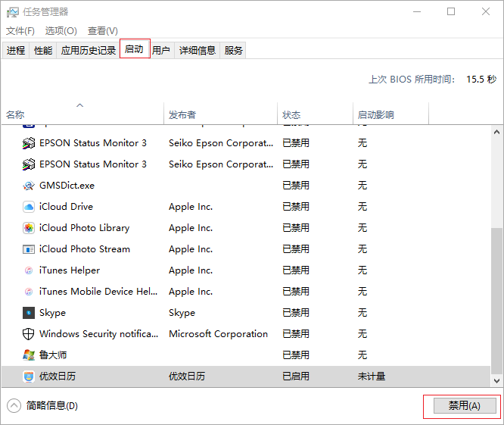The width and height of the screenshot is (504, 425).
Task: Click the second EPSON Status Monitor 3 icon
Action: tap(29, 164)
